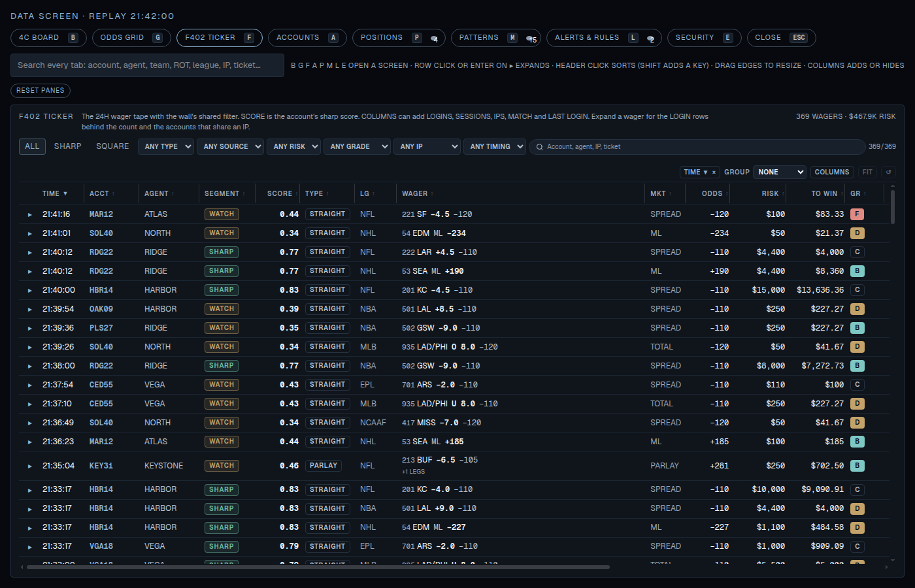Click the reset arrow icon beside FIT
Image resolution: width=915 pixels, height=588 pixels.
tap(888, 172)
